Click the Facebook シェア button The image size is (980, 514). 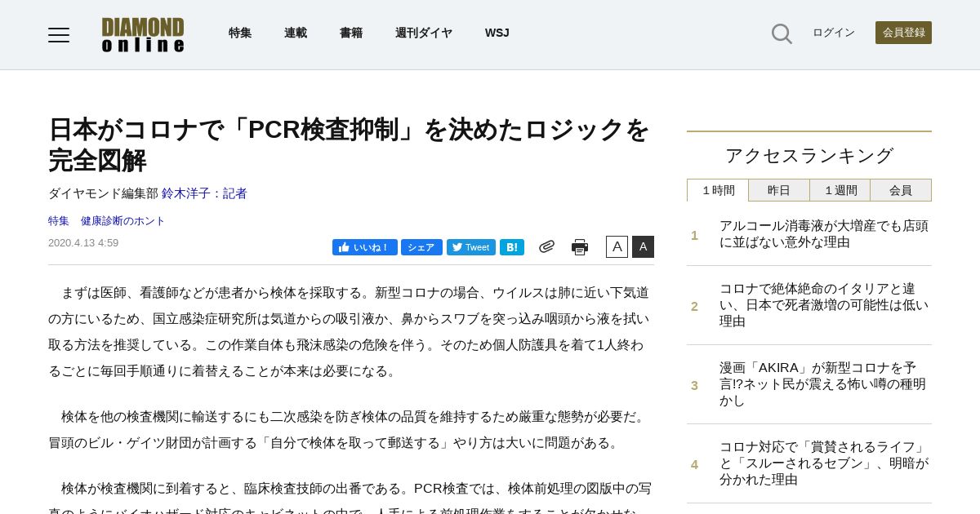421,247
